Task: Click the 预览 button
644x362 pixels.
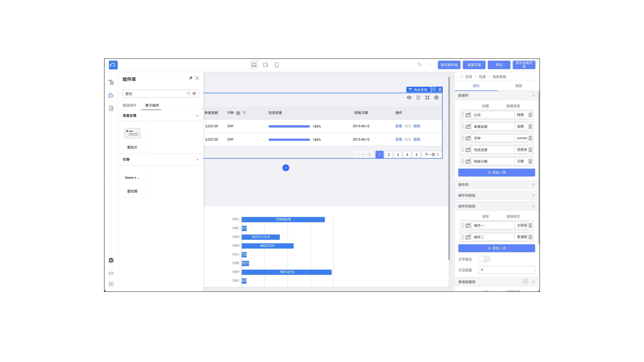Action: pos(499,65)
